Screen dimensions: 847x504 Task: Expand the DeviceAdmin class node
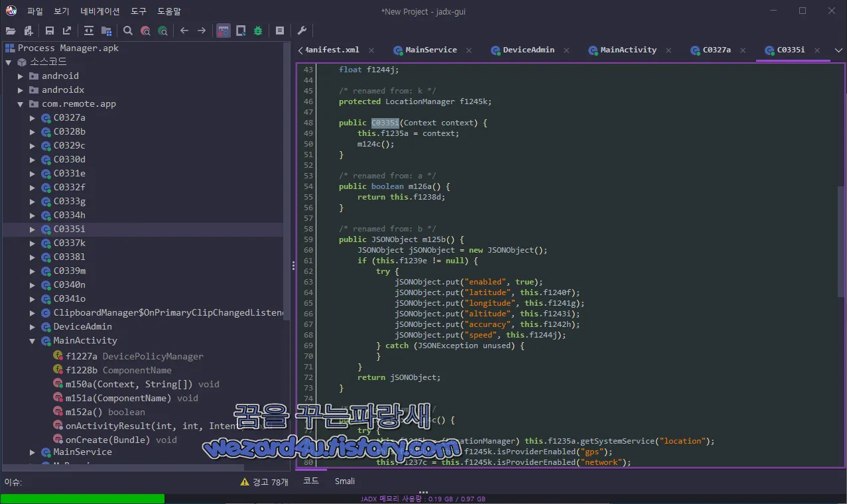tap(33, 327)
